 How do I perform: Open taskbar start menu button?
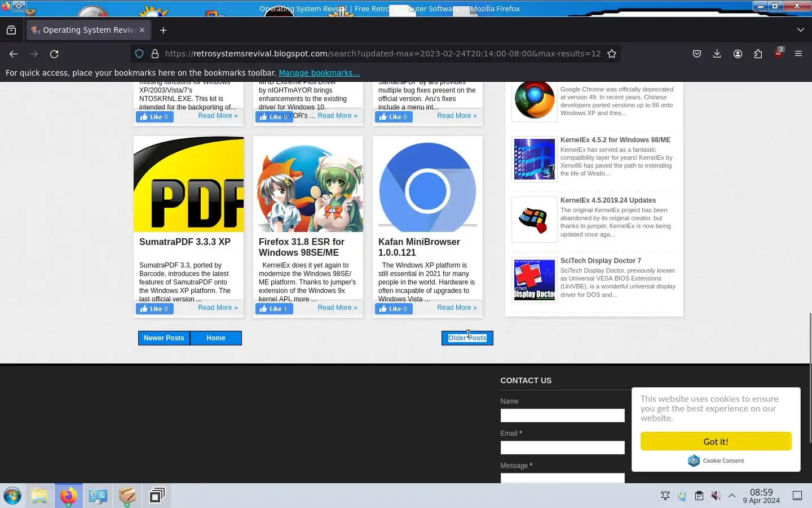12,496
